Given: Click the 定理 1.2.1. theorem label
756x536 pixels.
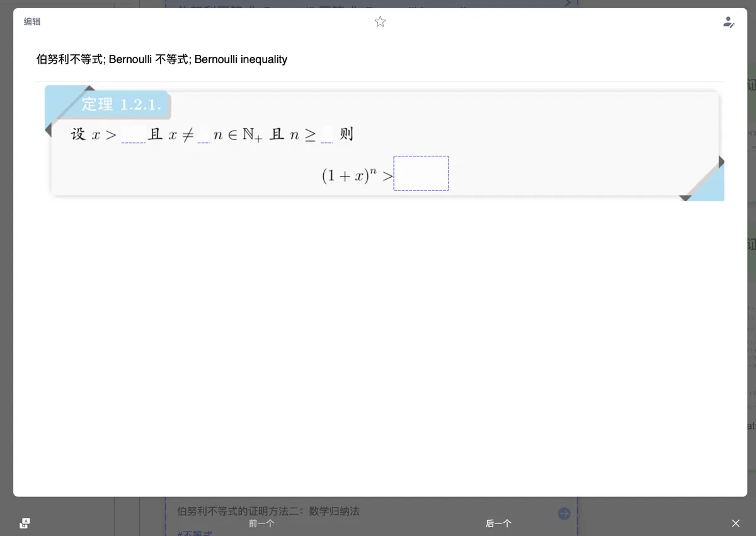Looking at the screenshot, I should click(121, 105).
